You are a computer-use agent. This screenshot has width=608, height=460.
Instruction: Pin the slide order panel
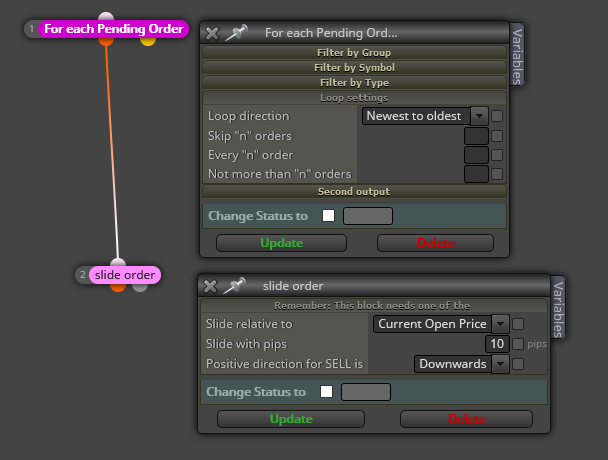pyautogui.click(x=235, y=286)
